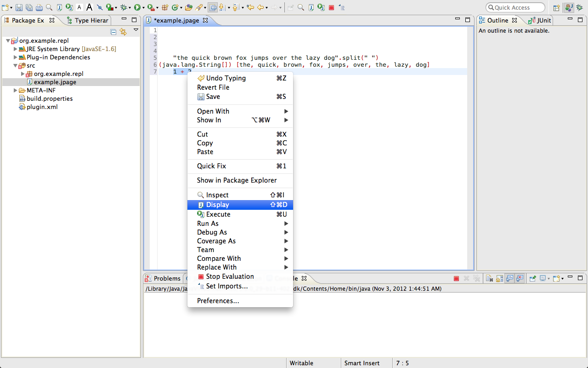Click the Quick Access search field
588x368 pixels.
[x=515, y=7]
